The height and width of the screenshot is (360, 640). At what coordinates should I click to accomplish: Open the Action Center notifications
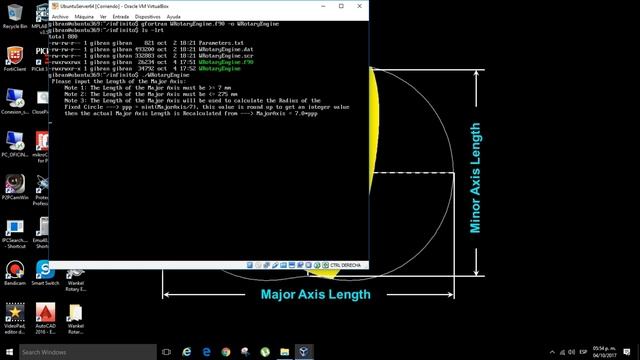627,352
